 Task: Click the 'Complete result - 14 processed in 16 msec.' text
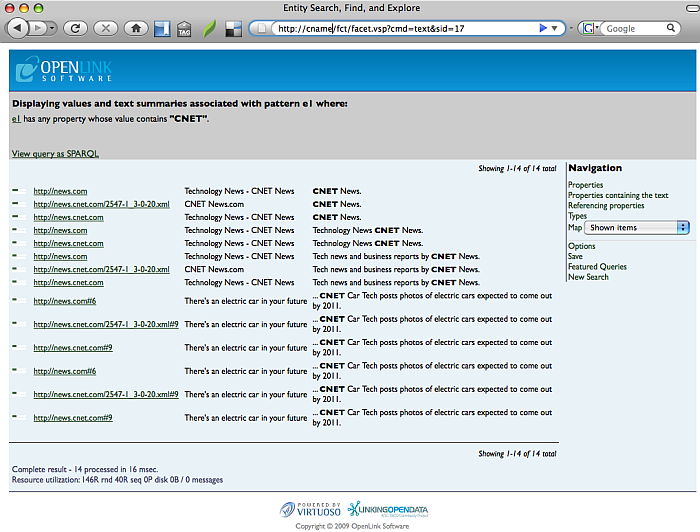coord(85,469)
